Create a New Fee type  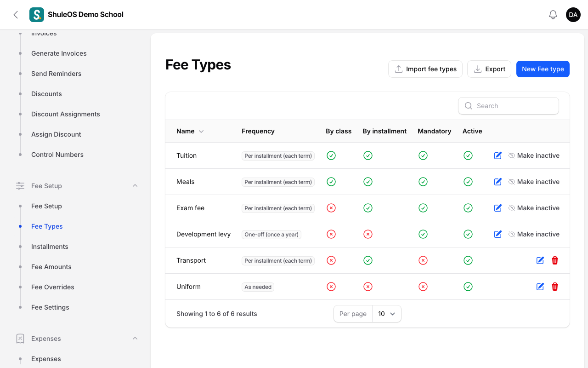[x=543, y=69]
